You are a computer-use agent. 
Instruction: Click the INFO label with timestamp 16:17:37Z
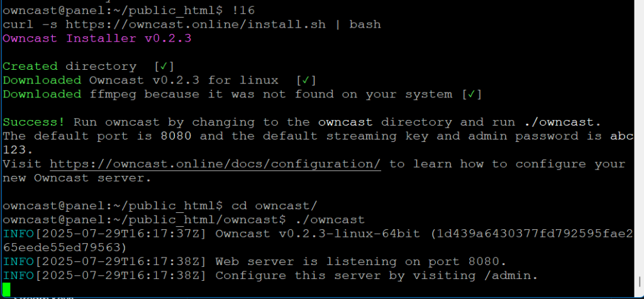coord(18,234)
